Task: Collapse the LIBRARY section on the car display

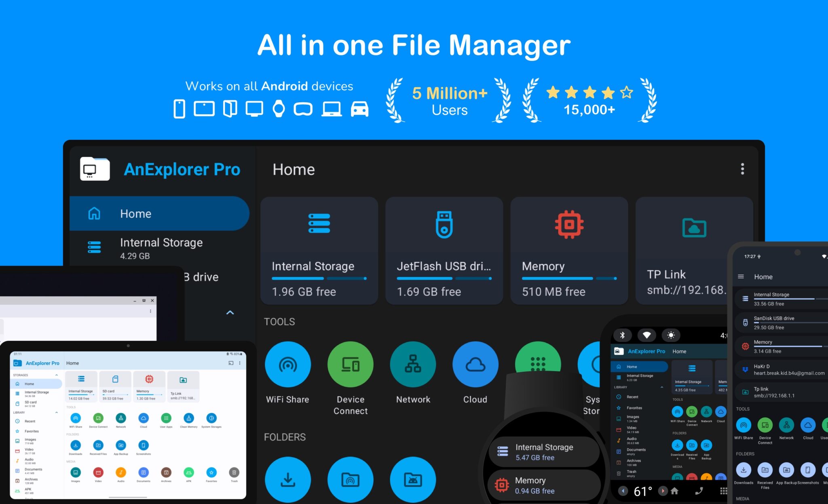Action: point(662,387)
